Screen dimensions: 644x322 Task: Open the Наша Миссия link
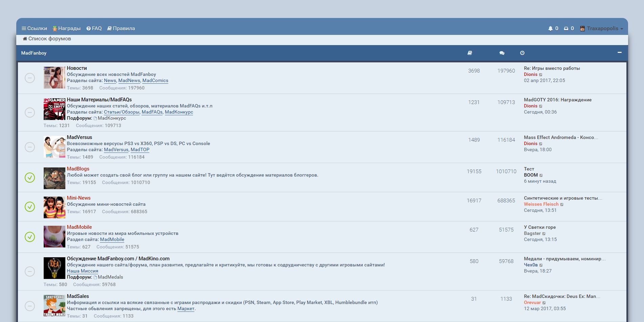(x=83, y=271)
